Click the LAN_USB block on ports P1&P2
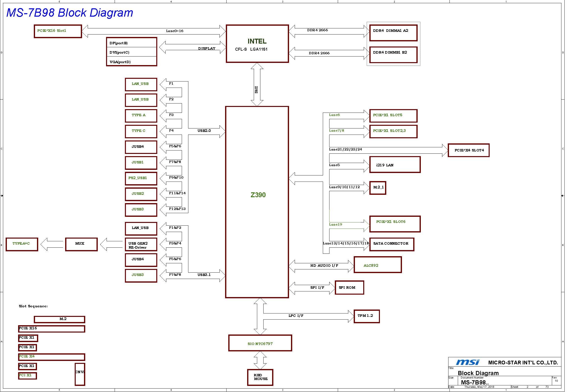 point(141,229)
